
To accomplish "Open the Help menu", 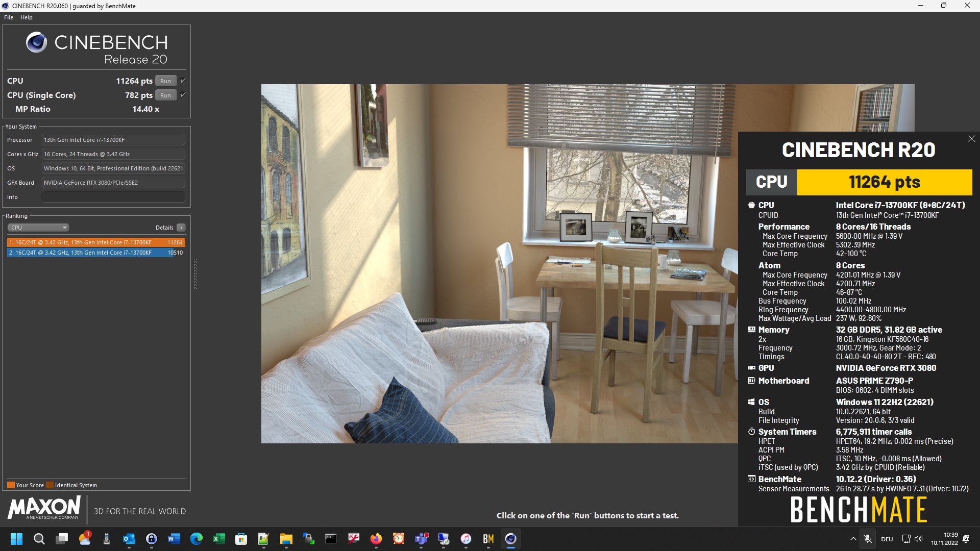I will 27,17.
